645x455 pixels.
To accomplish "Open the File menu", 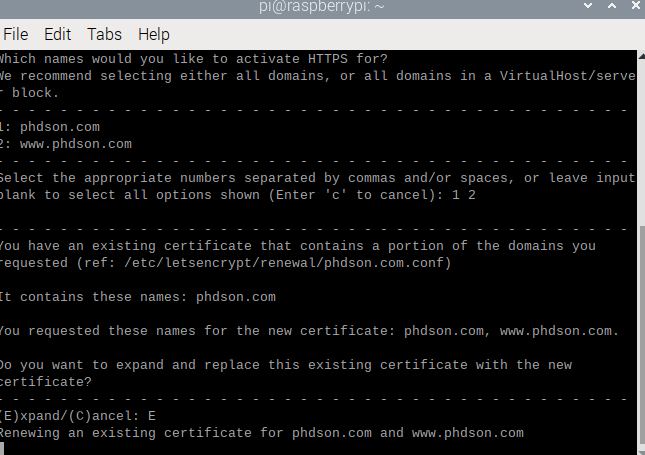I will 16,34.
